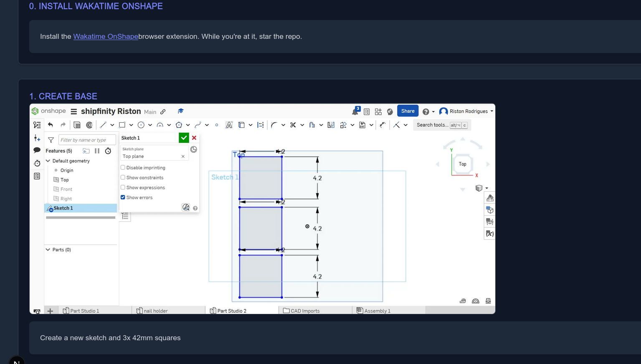641x364 pixels.
Task: Toggle visibility of Right plane
Action: click(x=56, y=199)
